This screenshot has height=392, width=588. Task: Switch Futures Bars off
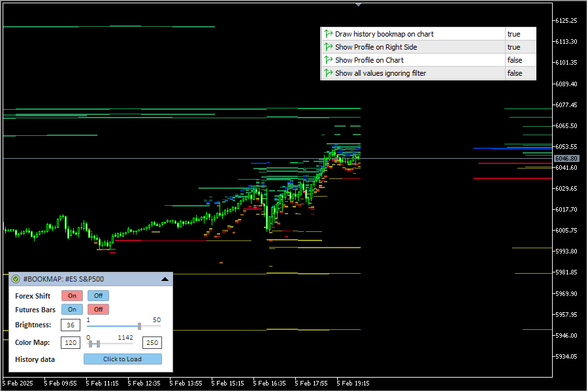pyautogui.click(x=98, y=310)
